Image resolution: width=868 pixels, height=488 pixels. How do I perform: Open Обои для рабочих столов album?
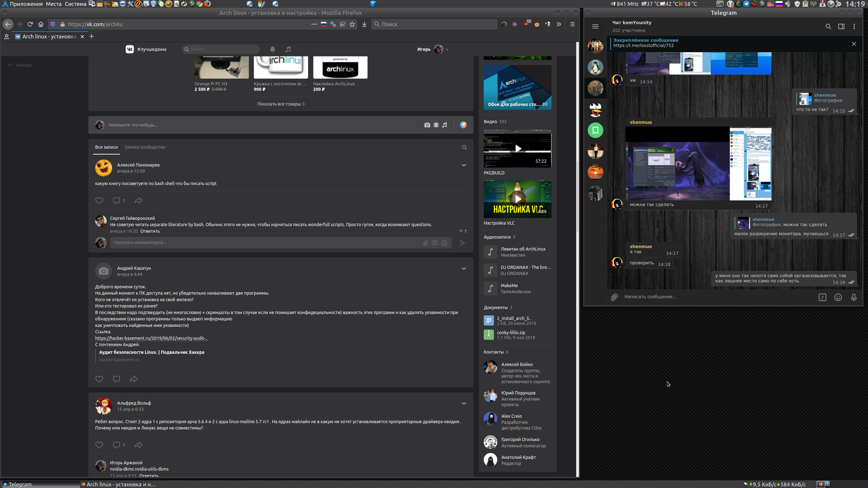click(518, 87)
